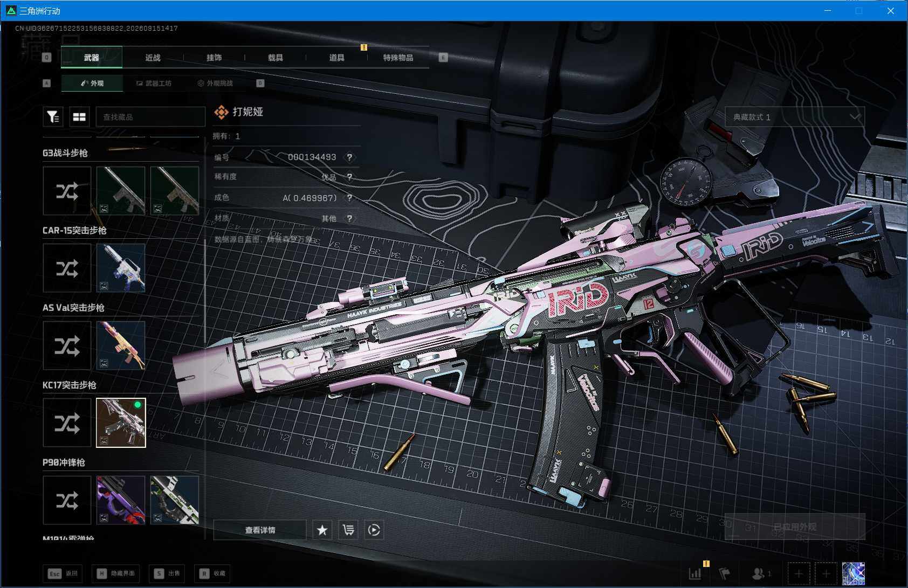Click the Q previous-category key icon
Screen dimensions: 908x588
coord(47,57)
